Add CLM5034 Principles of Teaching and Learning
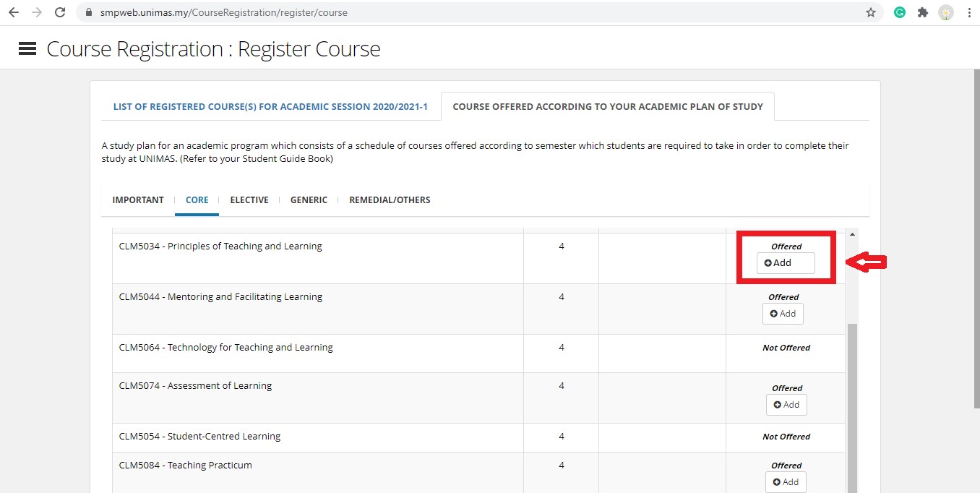 [786, 263]
